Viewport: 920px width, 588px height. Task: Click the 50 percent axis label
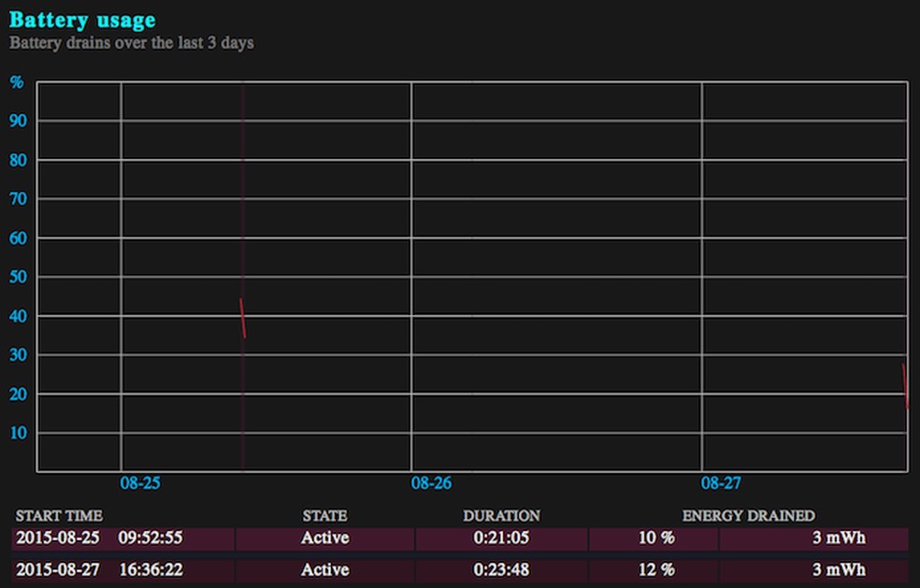pyautogui.click(x=18, y=277)
